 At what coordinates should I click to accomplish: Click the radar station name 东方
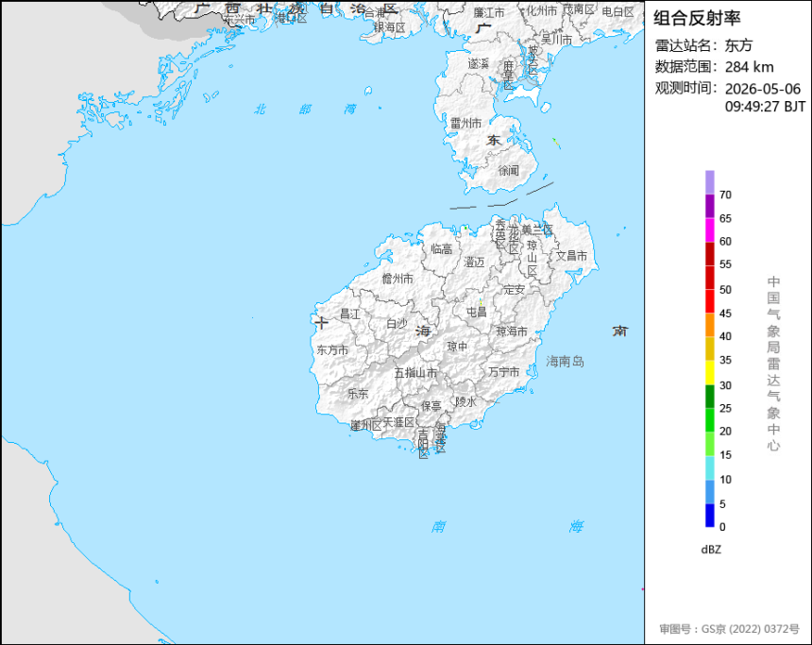[738, 45]
